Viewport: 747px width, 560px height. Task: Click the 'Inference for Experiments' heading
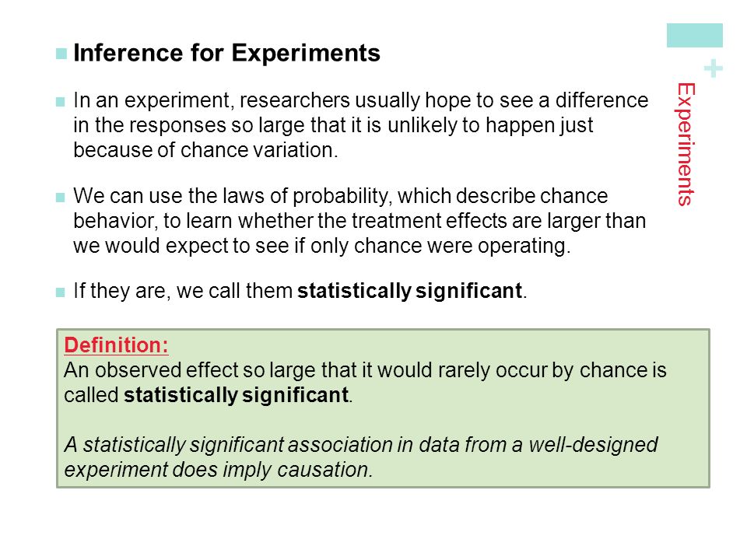tap(226, 53)
